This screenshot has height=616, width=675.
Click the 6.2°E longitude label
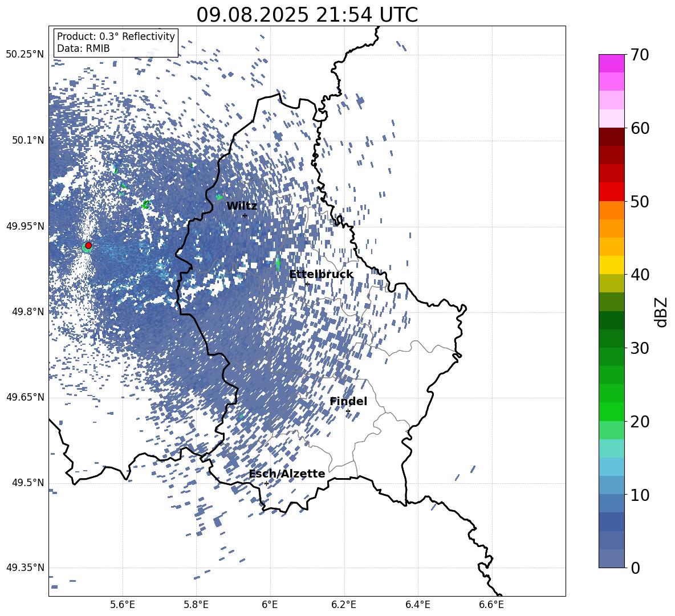click(344, 605)
